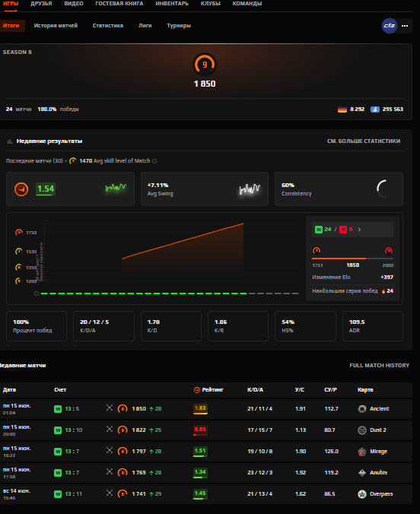This screenshot has width=420, height=514.
Task: Click the Mirage map icon
Action: [x=362, y=452]
